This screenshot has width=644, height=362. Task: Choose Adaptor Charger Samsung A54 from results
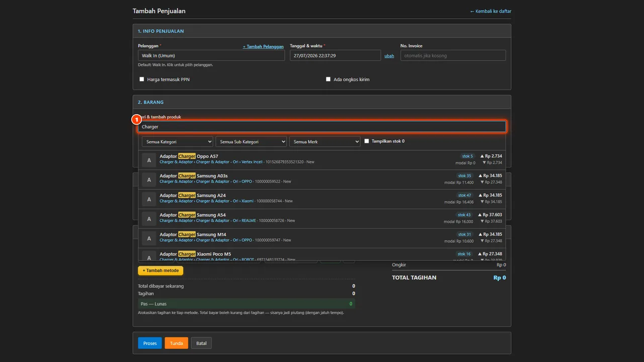point(322,219)
